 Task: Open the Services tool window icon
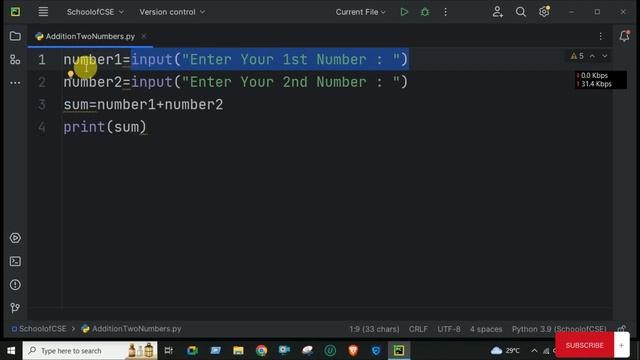[15, 238]
